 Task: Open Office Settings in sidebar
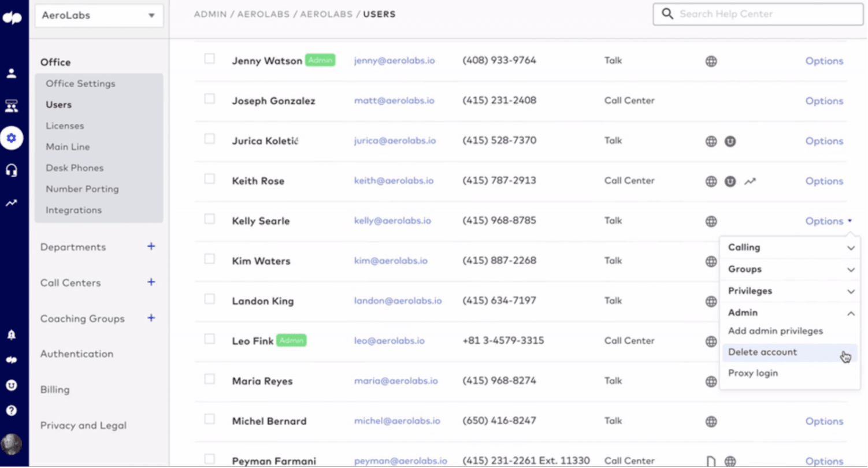coord(80,84)
